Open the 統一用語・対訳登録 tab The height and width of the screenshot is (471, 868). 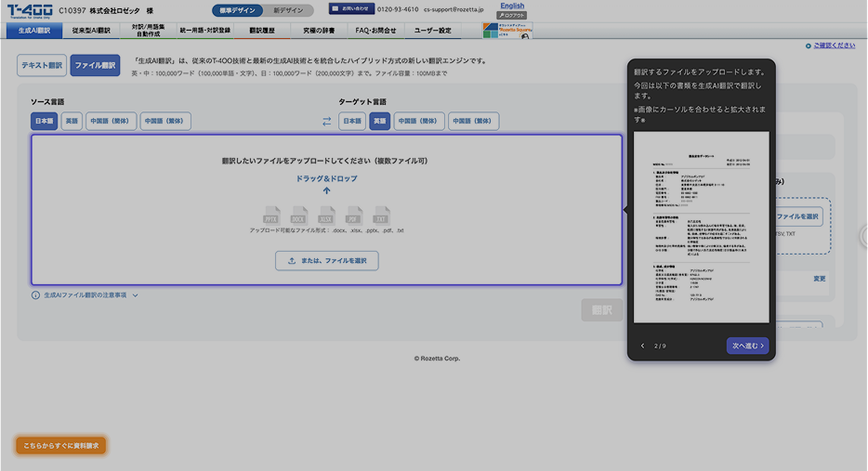[204, 31]
